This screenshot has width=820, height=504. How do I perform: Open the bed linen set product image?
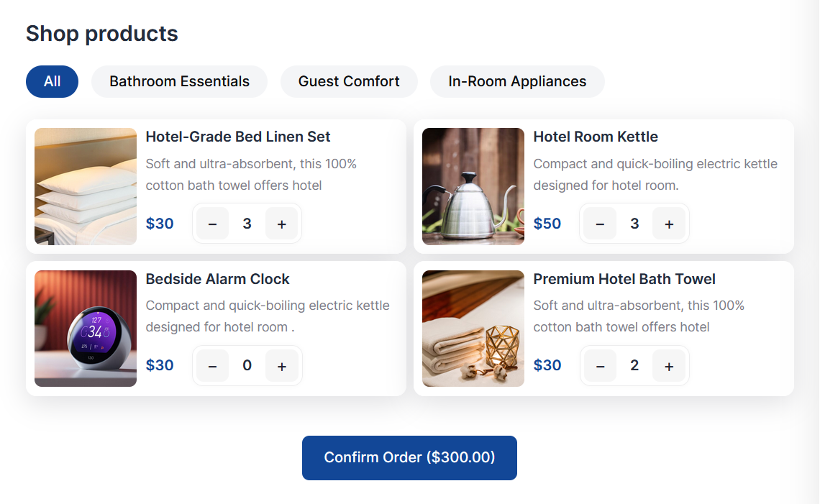(86, 186)
